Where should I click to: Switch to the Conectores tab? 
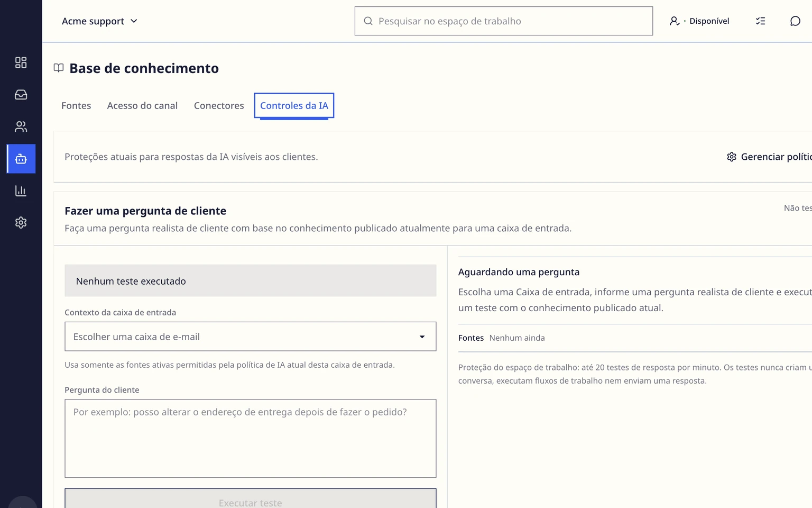point(219,105)
